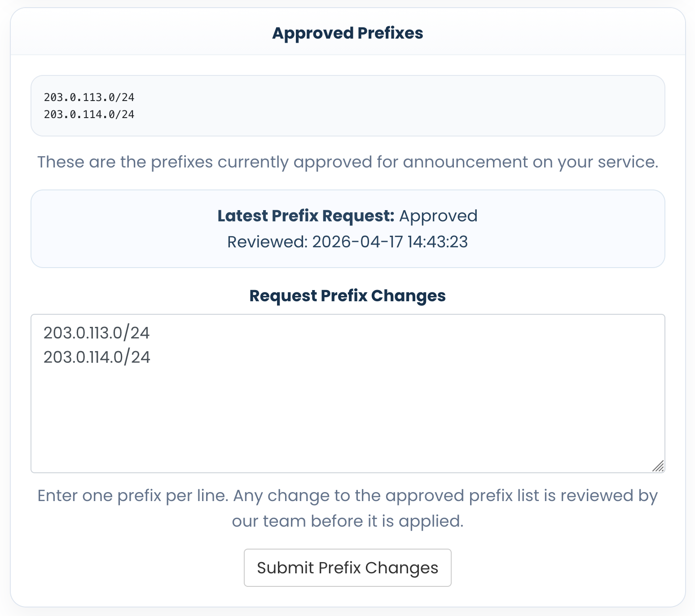Image resolution: width=695 pixels, height=616 pixels.
Task: Click the Approved Prefixes heading
Action: pos(347,33)
